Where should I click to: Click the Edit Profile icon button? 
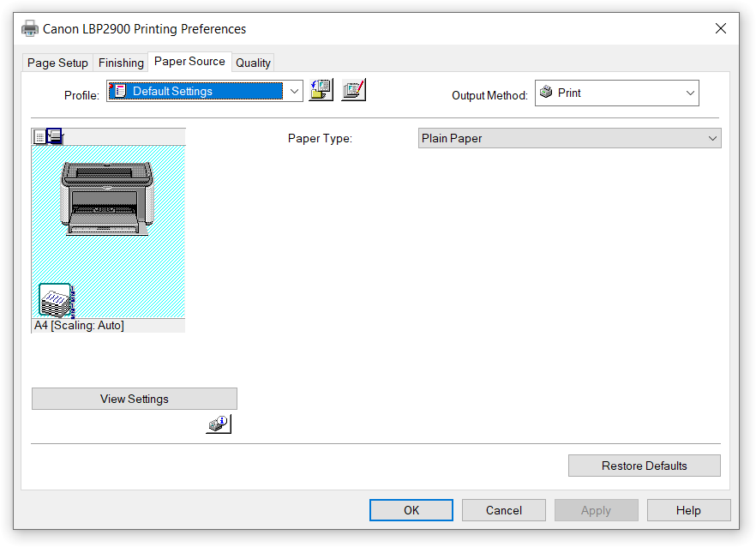(x=353, y=90)
